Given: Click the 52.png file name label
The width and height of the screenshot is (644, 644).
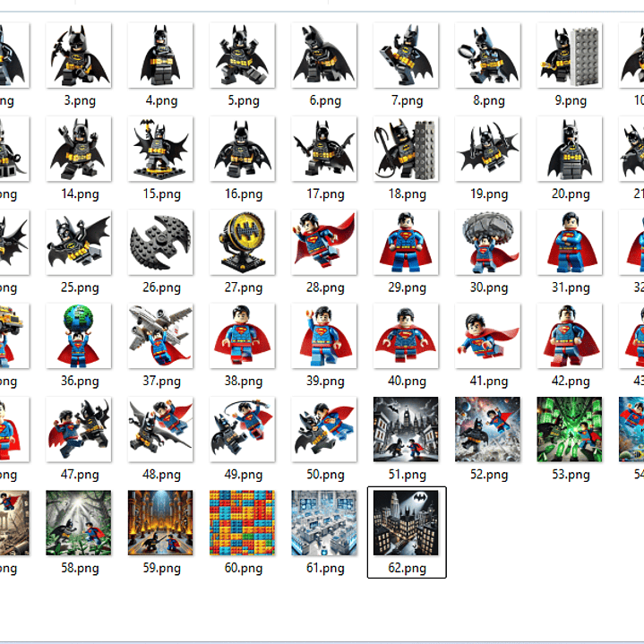Looking at the screenshot, I should pyautogui.click(x=488, y=475).
